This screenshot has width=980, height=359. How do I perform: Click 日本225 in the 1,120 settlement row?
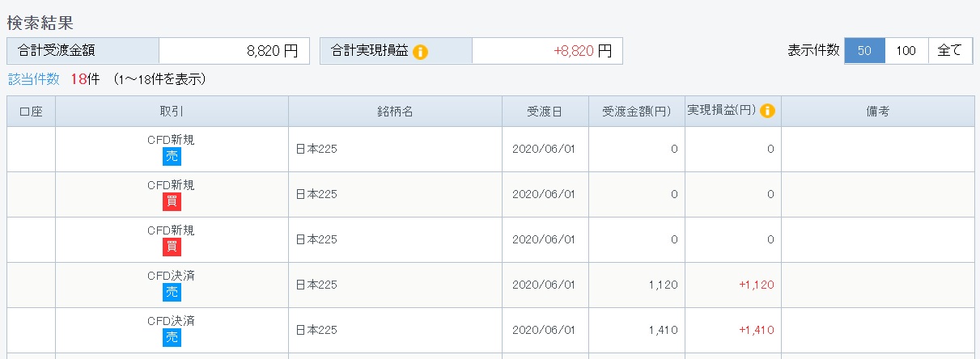click(x=316, y=285)
